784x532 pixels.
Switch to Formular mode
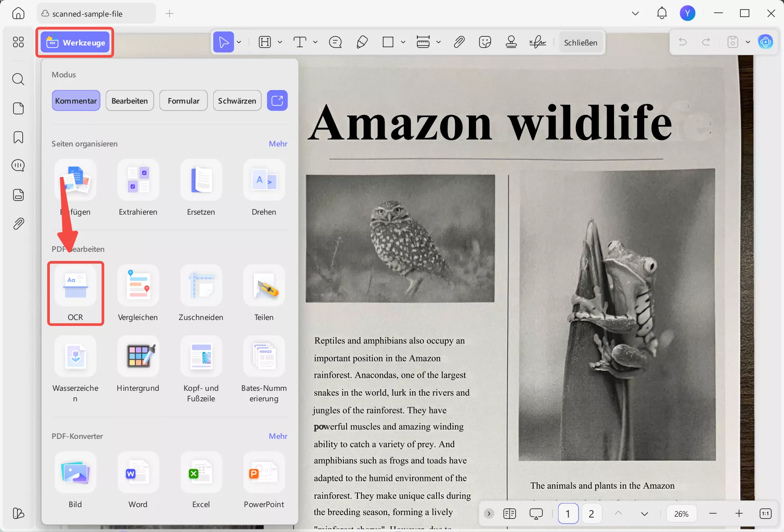[x=184, y=101]
